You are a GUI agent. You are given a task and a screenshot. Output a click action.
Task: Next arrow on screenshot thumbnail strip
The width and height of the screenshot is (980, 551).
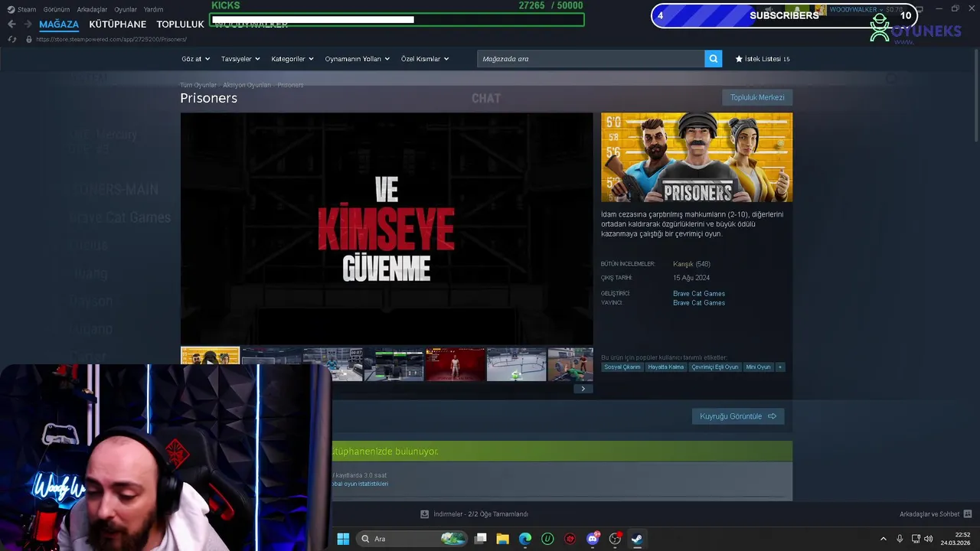(x=583, y=389)
